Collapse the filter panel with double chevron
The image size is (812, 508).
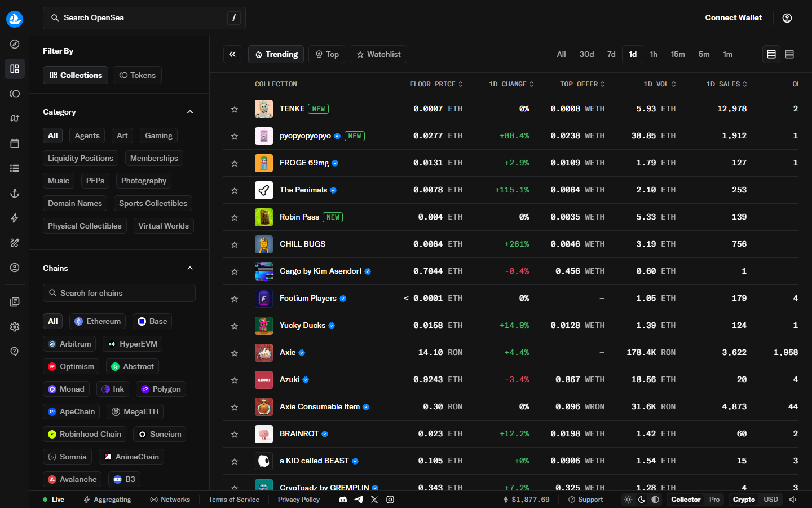tap(232, 54)
